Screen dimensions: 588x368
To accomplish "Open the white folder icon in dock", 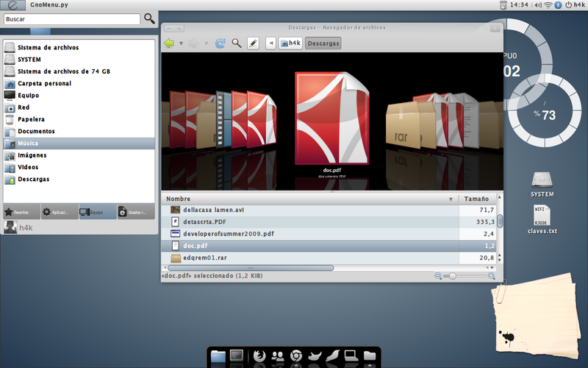I will coord(370,355).
